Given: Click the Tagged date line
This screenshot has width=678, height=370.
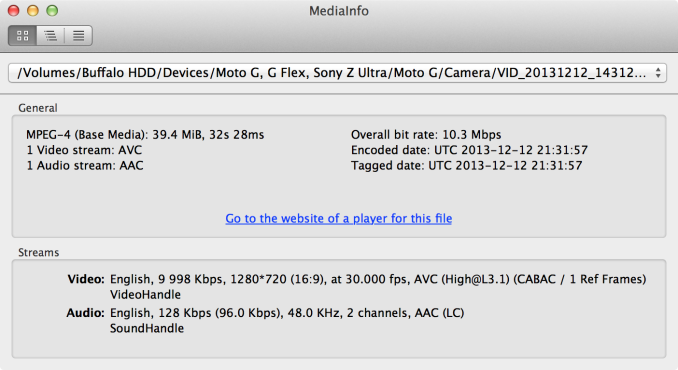Looking at the screenshot, I should 467,166.
